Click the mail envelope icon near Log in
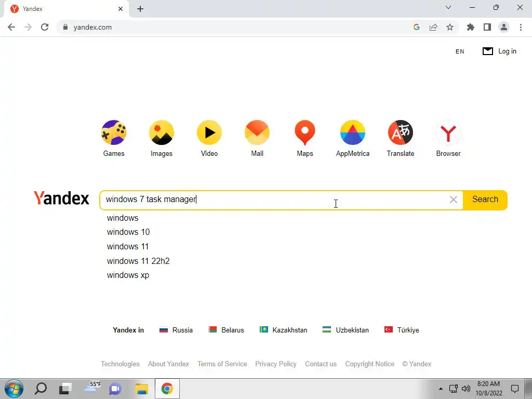This screenshot has width=532, height=399. tap(487, 51)
